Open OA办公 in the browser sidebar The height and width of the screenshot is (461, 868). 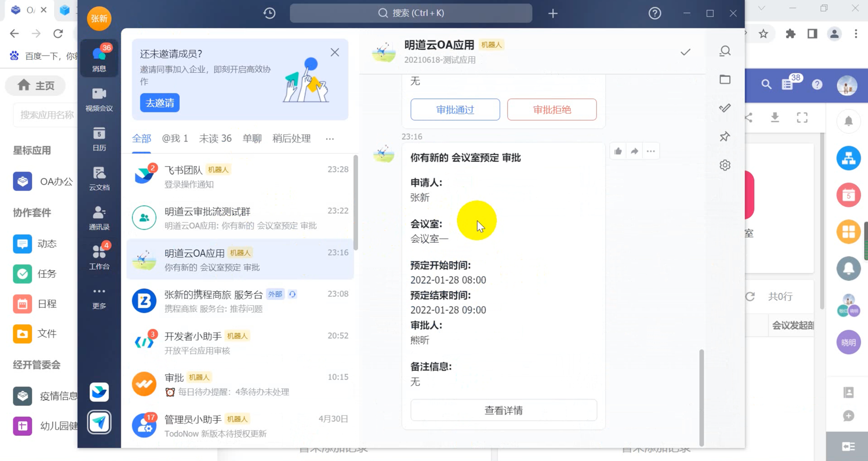[43, 182]
